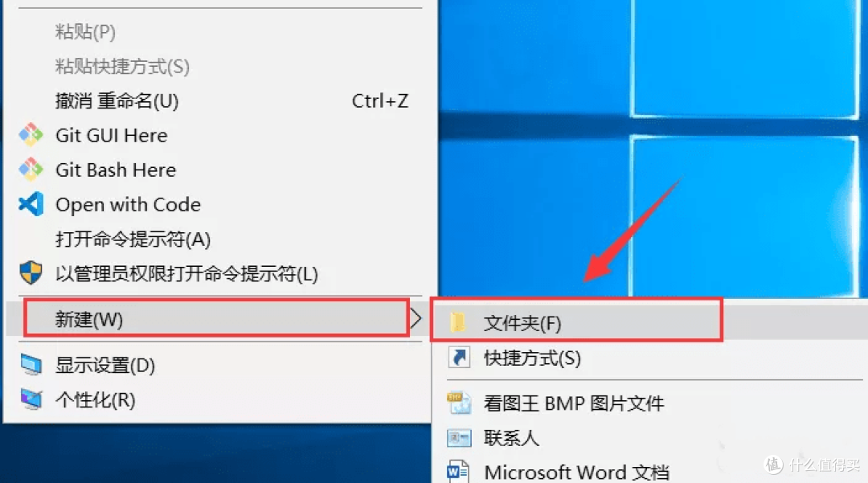Expand the submenu arrow next to 新建(W)
Image resolution: width=868 pixels, height=483 pixels.
pos(416,319)
